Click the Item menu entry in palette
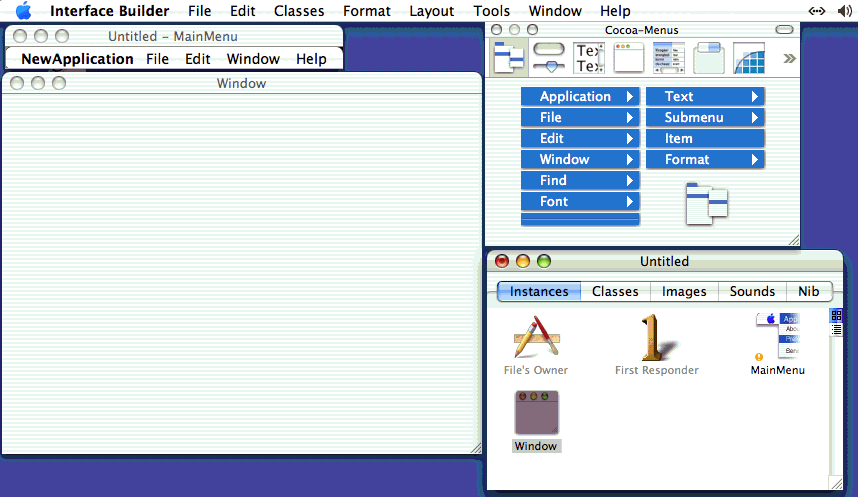Image resolution: width=858 pixels, height=497 pixels. click(x=704, y=139)
